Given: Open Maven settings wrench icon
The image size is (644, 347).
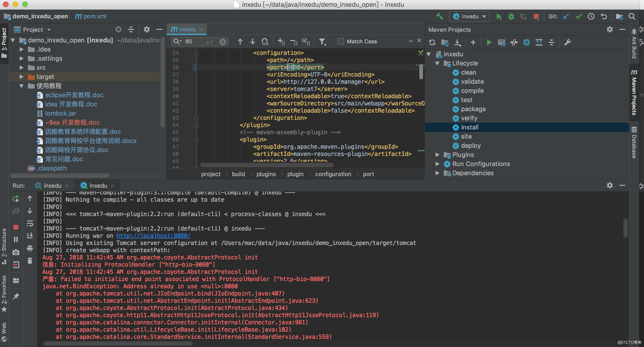Looking at the screenshot, I should point(567,42).
